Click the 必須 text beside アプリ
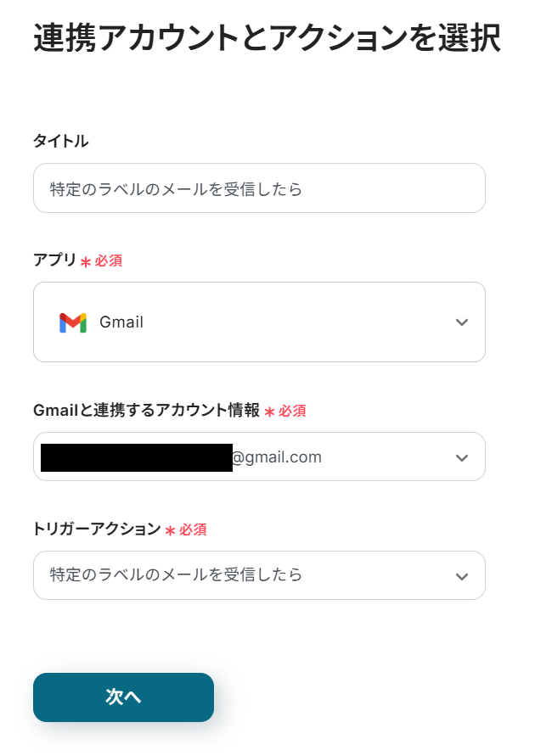The height and width of the screenshot is (756, 552). 109,261
